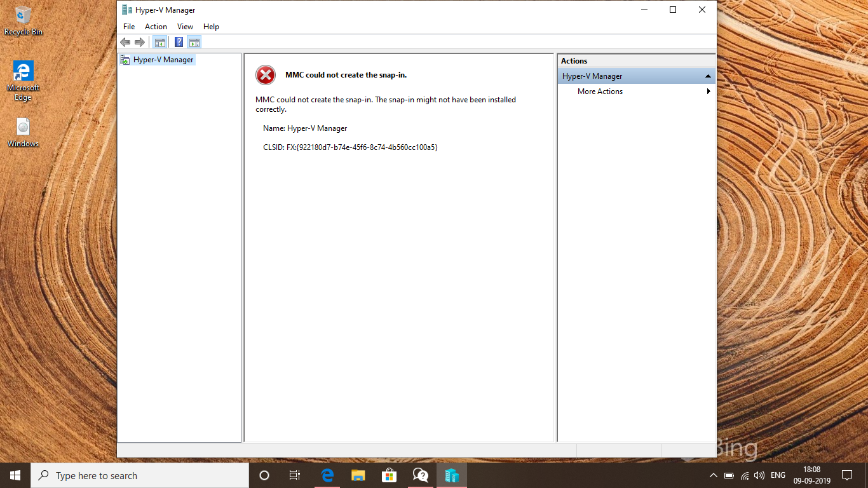Click the ENG language indicator
Screen dimensions: 868x488
(778, 475)
